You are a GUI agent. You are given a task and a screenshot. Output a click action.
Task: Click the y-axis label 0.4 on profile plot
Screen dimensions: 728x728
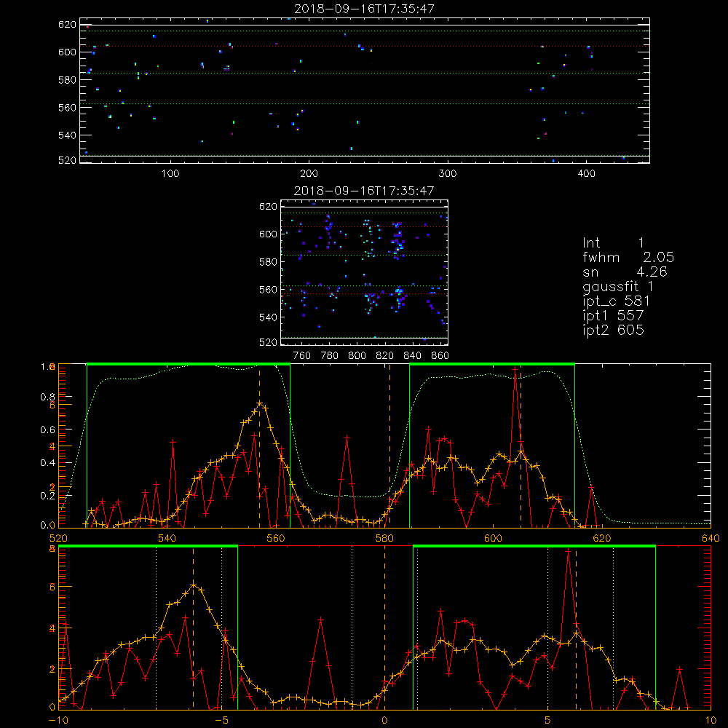pos(47,463)
